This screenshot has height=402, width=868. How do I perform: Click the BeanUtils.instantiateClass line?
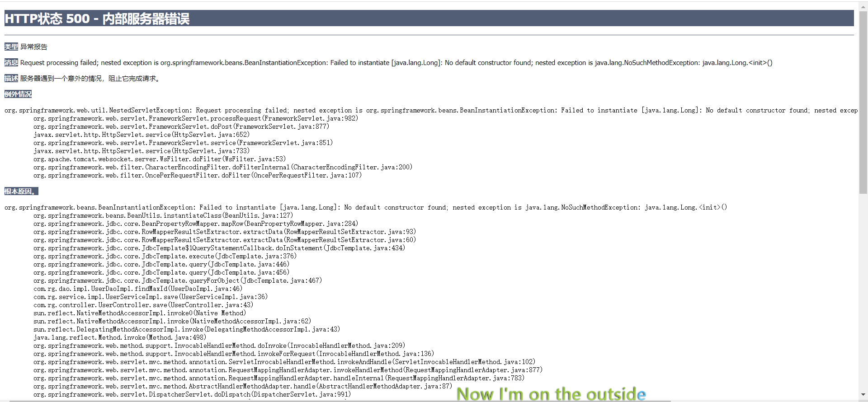tap(163, 215)
